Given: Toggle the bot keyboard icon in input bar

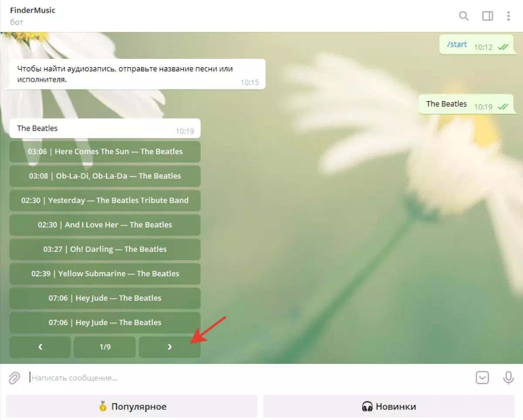Looking at the screenshot, I should pyautogui.click(x=482, y=378).
